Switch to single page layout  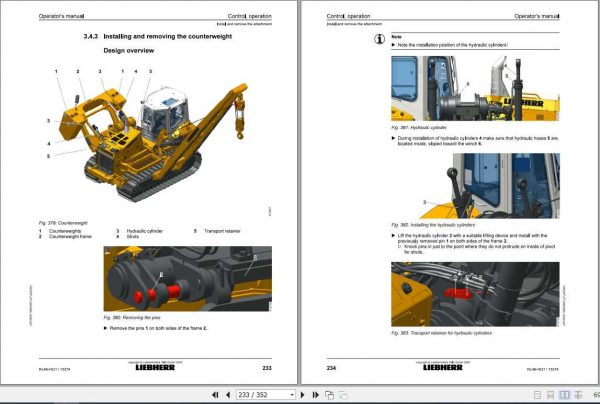537,395
